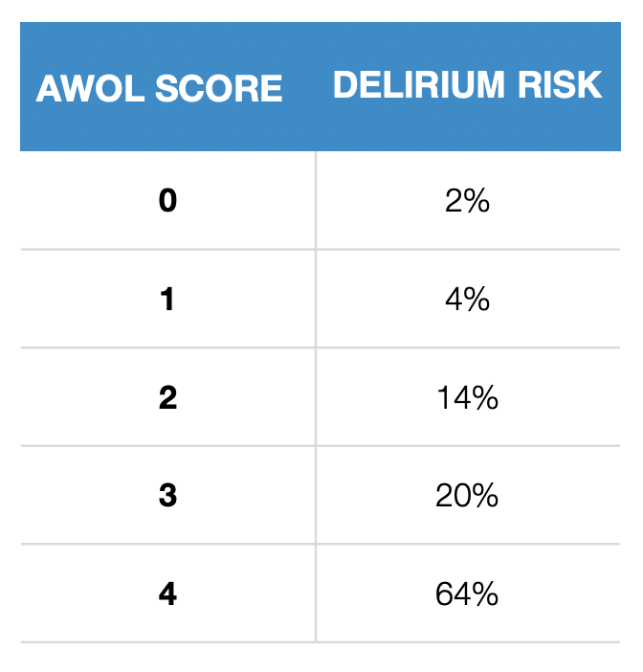Click the 2% delirium risk value
643x672 pixels.
coord(468,202)
